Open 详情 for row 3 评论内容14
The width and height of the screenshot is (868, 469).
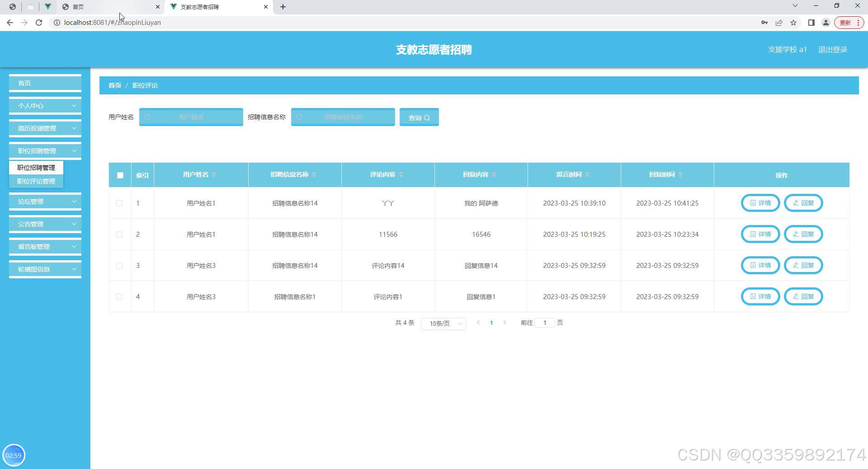(x=760, y=265)
